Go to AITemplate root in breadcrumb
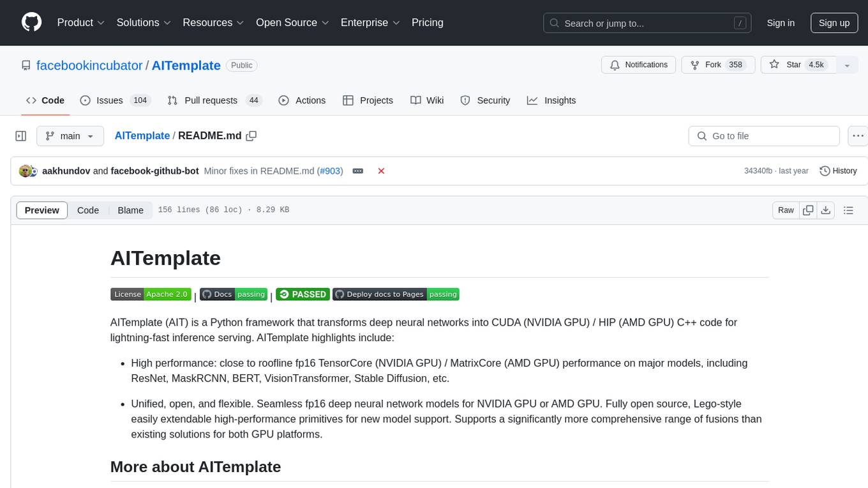Image resolution: width=868 pixels, height=488 pixels. pos(142,135)
